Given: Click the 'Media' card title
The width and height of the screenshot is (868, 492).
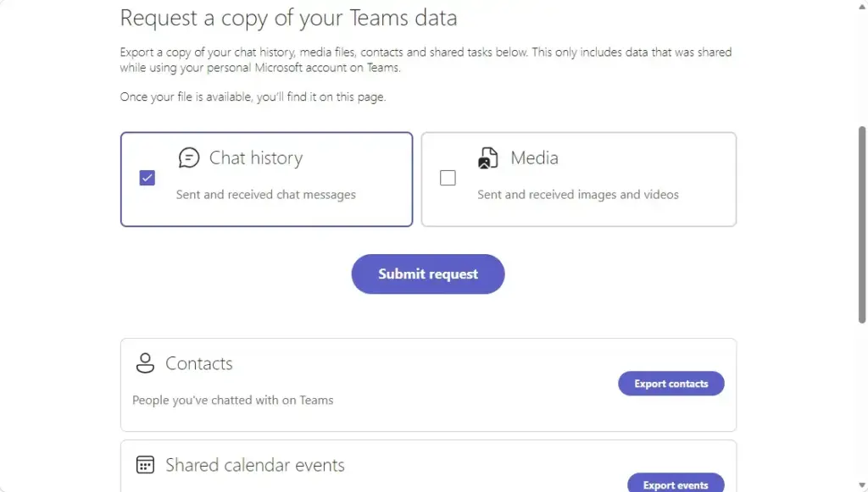Looking at the screenshot, I should [534, 158].
